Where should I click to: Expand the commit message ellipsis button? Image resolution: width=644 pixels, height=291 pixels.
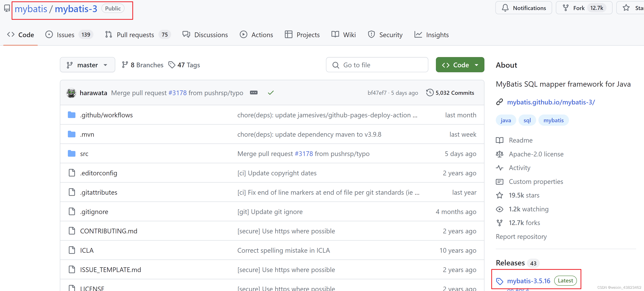click(254, 93)
